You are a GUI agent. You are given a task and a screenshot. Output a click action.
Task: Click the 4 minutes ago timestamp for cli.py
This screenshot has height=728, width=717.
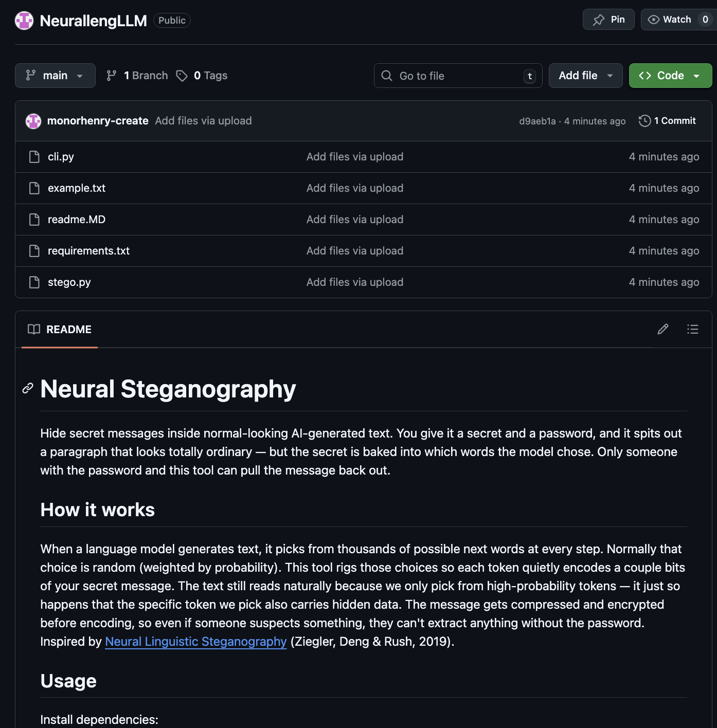(x=664, y=157)
